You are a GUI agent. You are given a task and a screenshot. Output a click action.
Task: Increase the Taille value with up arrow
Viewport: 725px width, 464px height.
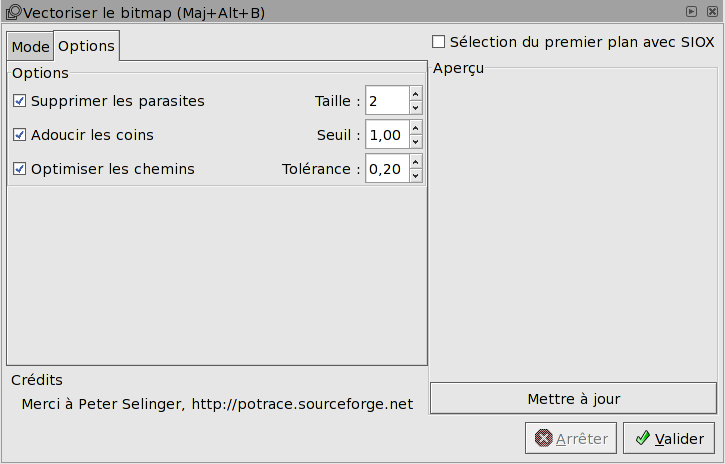416,93
